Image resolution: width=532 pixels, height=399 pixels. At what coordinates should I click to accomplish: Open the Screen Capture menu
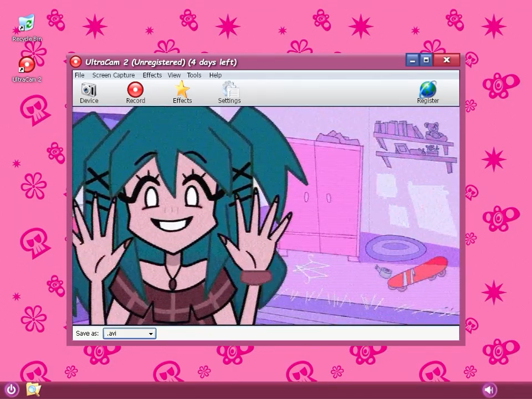click(x=114, y=75)
